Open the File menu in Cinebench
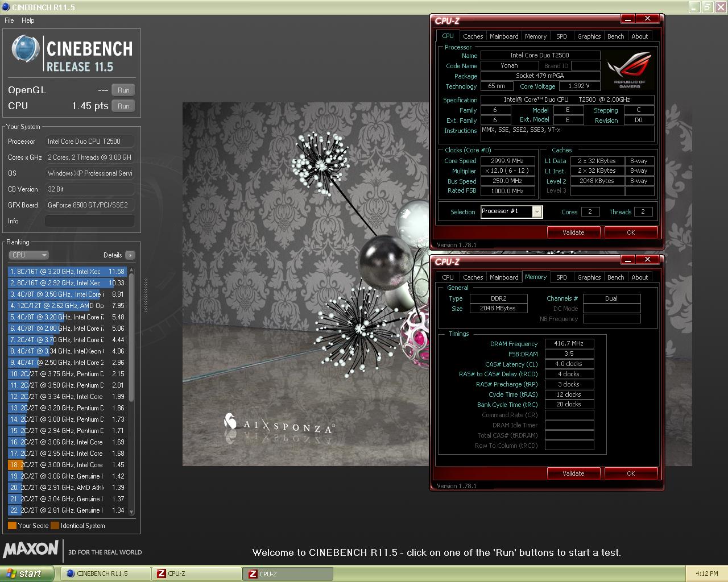This screenshot has width=728, height=582. pyautogui.click(x=9, y=20)
